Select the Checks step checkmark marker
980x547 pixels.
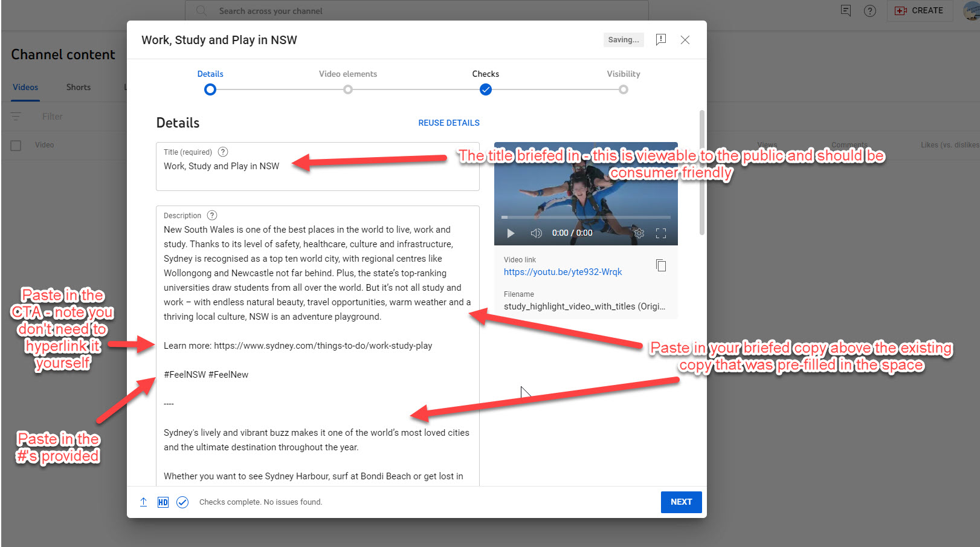point(486,89)
